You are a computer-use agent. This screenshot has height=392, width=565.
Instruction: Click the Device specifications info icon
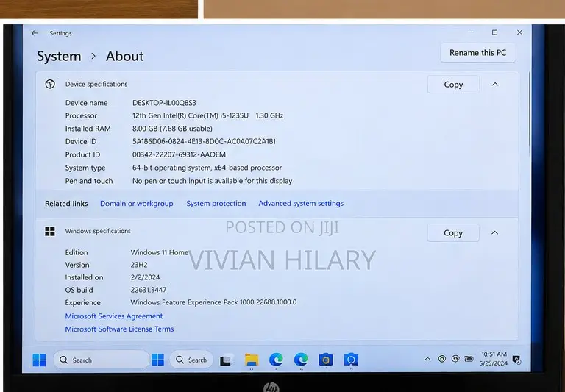pyautogui.click(x=50, y=85)
